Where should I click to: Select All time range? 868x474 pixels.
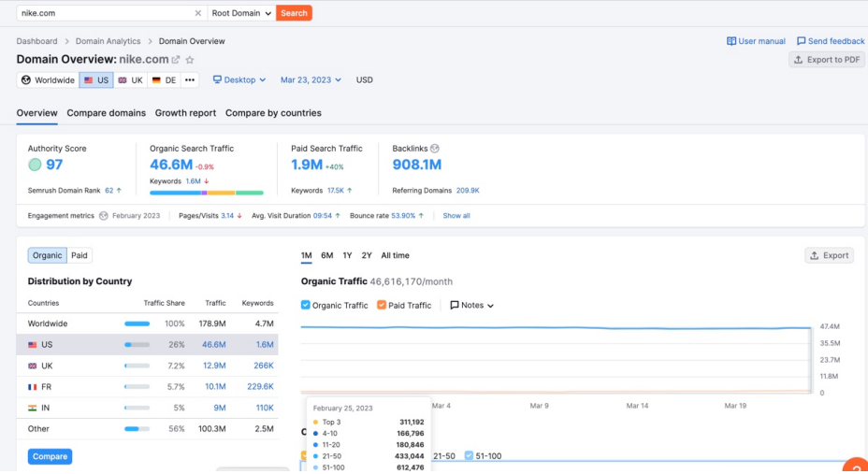click(396, 255)
